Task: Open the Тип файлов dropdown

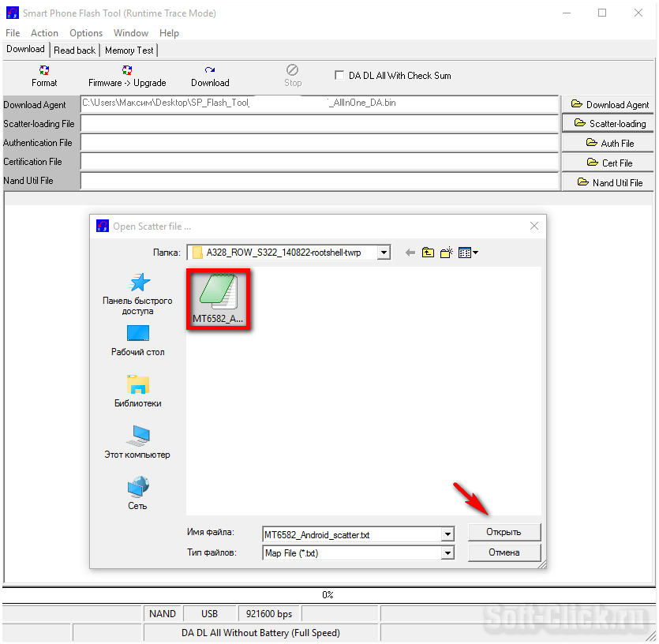Action: [x=447, y=553]
